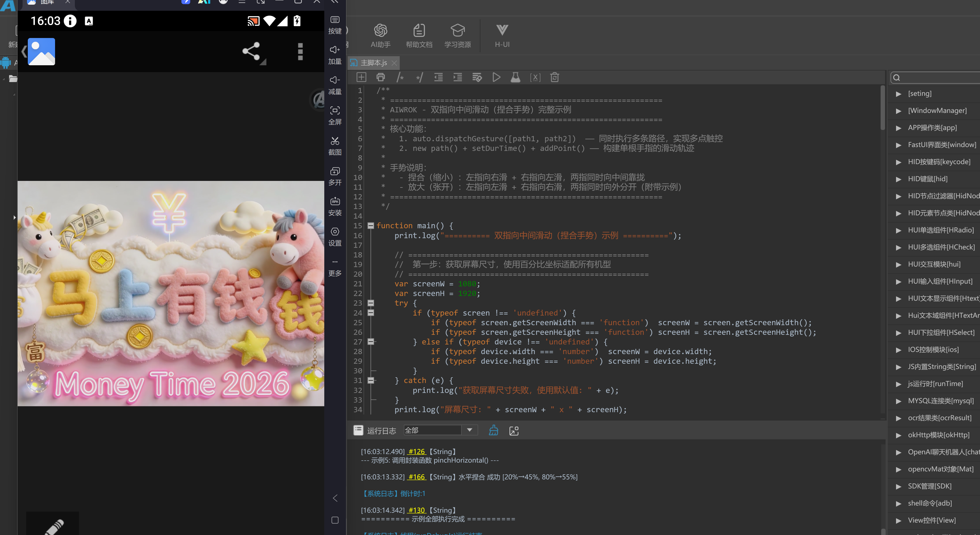
Task: Click the 按键 keyboard icon in emulator sidebar
Action: [x=335, y=25]
